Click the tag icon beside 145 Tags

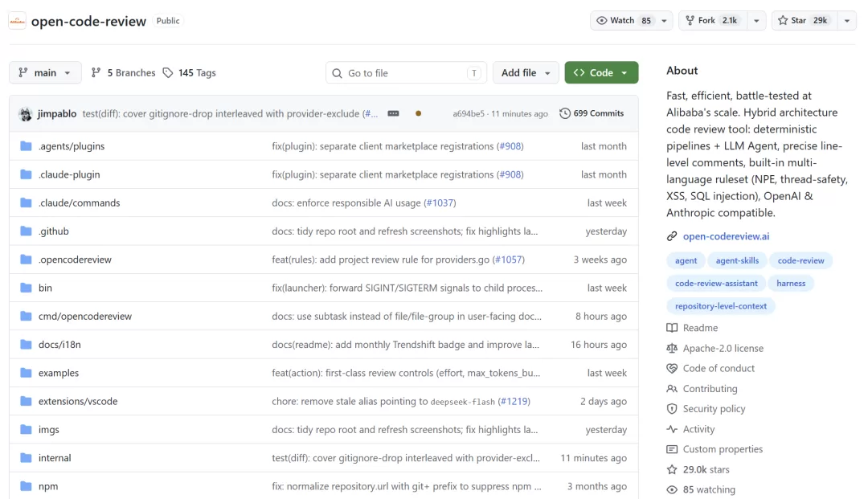[168, 73]
